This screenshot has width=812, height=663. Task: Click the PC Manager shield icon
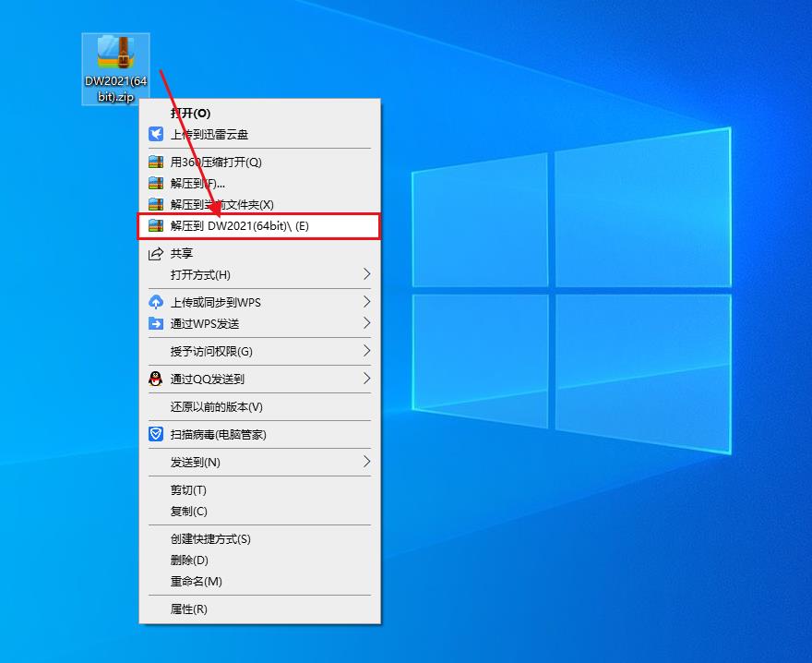pyautogui.click(x=156, y=434)
